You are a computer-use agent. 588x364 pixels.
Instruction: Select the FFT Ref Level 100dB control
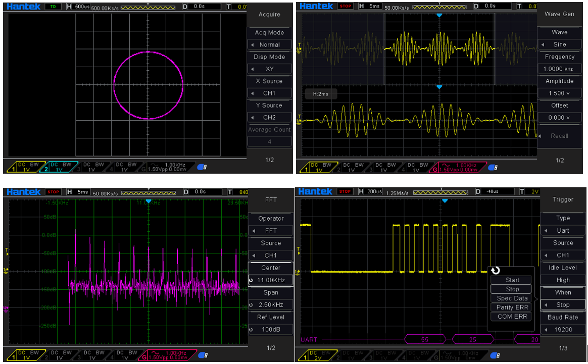point(271,330)
